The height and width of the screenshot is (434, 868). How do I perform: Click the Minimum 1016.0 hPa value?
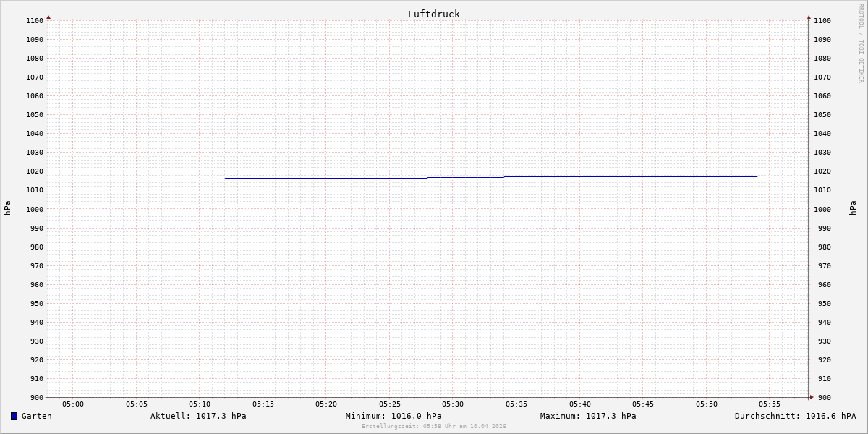[x=393, y=416]
